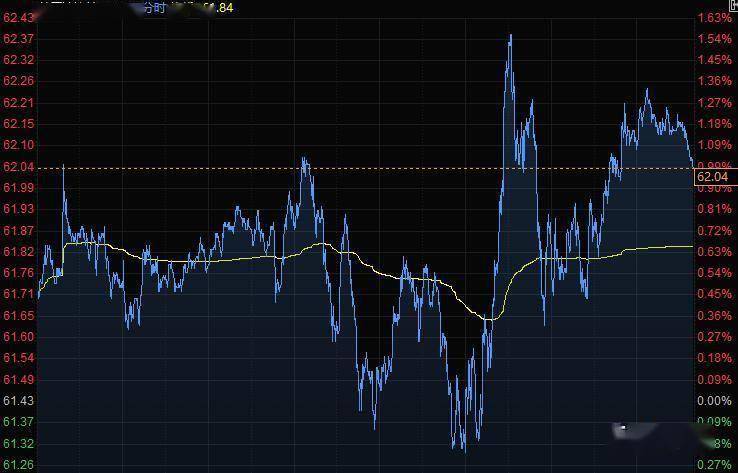Click the 1.63% top percentage axis label
The height and width of the screenshot is (473, 738).
713,18
